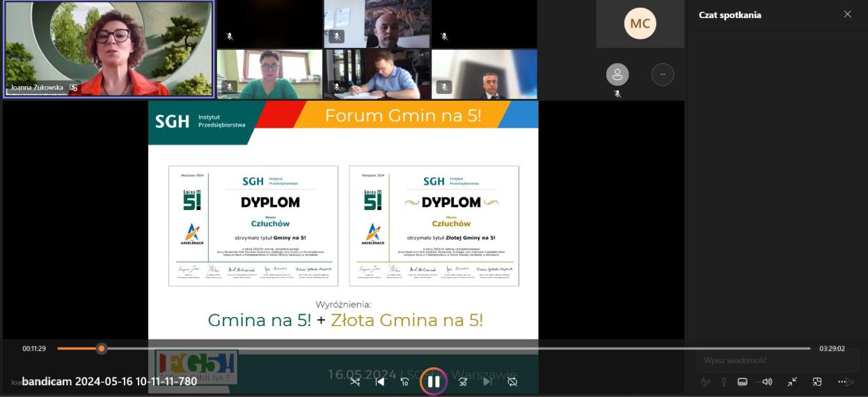Exit full screen mode
The image size is (868, 397).
tap(792, 382)
